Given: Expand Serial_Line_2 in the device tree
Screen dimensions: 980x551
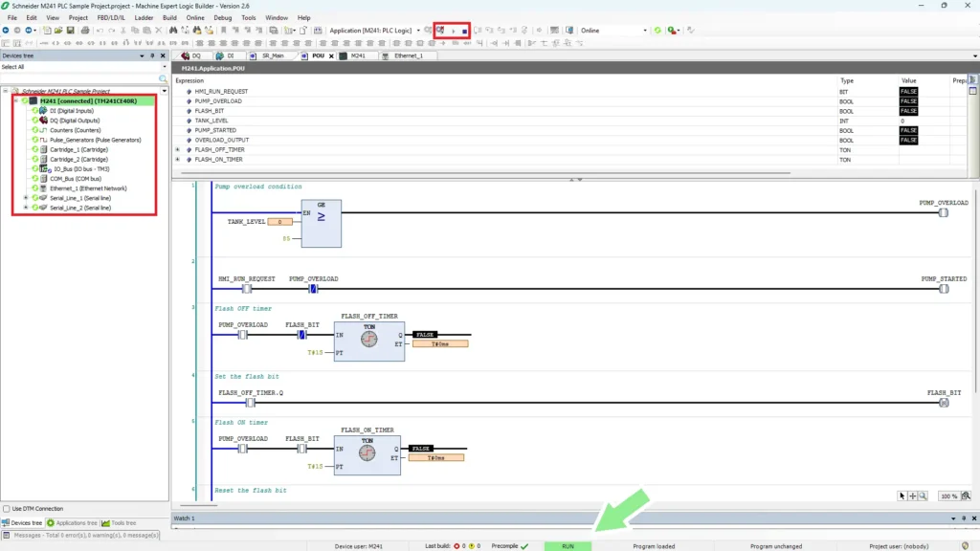Looking at the screenshot, I should (26, 208).
